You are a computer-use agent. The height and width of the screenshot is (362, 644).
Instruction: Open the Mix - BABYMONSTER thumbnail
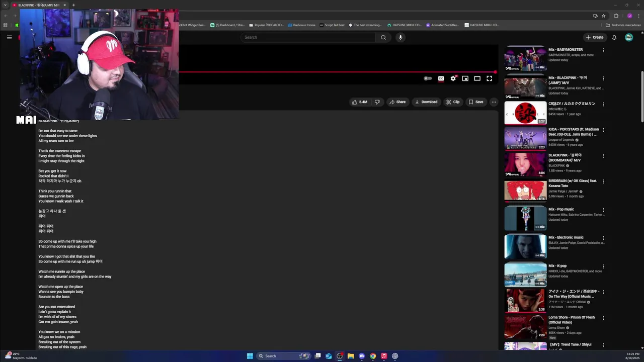pyautogui.click(x=525, y=59)
